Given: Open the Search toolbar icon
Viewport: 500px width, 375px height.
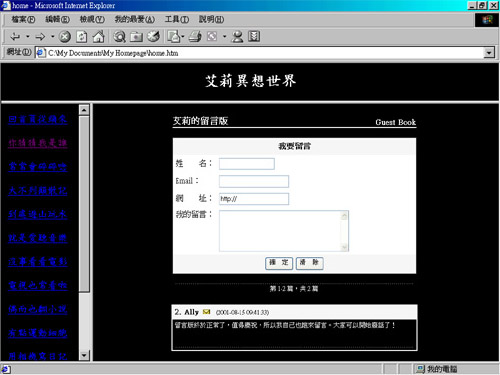Looking at the screenshot, I should (119, 36).
